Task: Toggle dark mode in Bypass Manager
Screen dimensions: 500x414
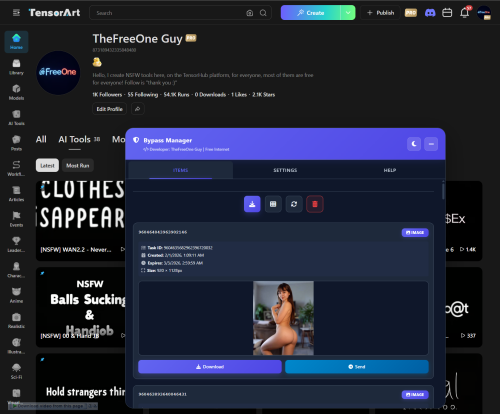Action: pos(414,144)
